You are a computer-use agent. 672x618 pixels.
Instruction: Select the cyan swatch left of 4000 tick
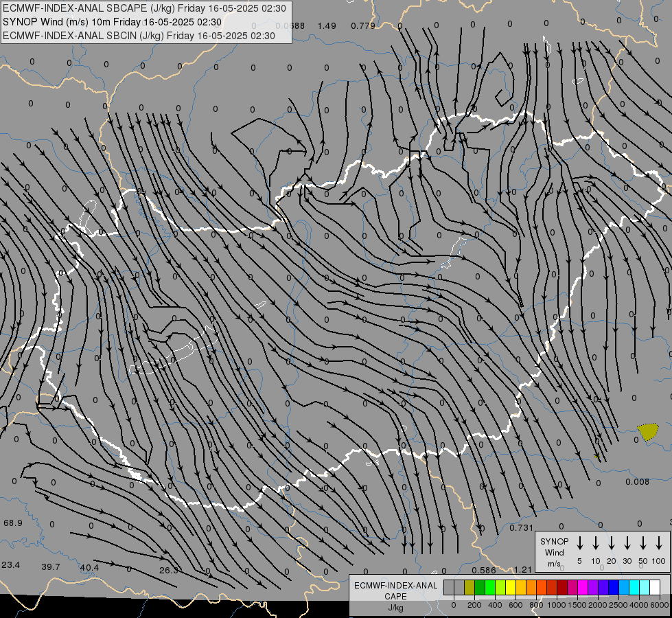634,587
